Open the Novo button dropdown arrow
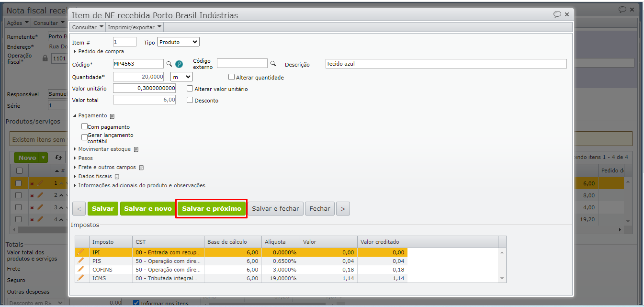 pos(44,158)
